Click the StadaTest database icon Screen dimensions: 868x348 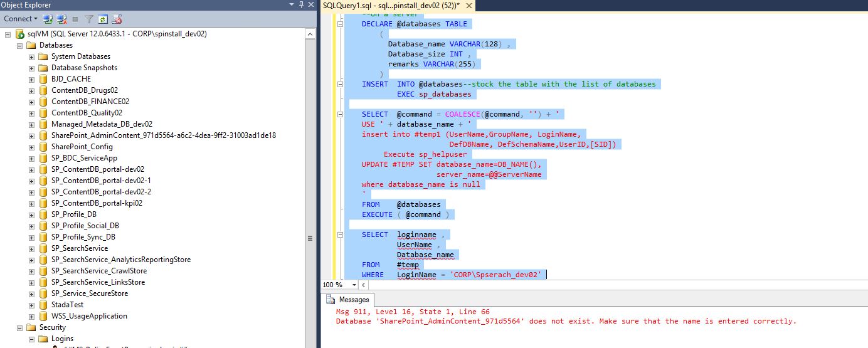43,305
